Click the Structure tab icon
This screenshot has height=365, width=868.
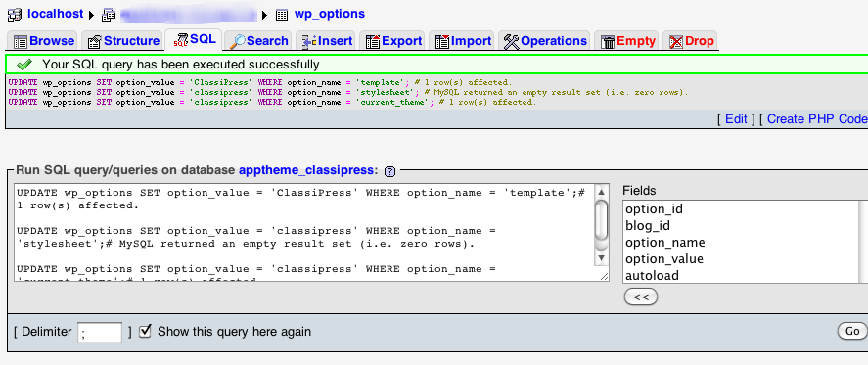(x=95, y=41)
